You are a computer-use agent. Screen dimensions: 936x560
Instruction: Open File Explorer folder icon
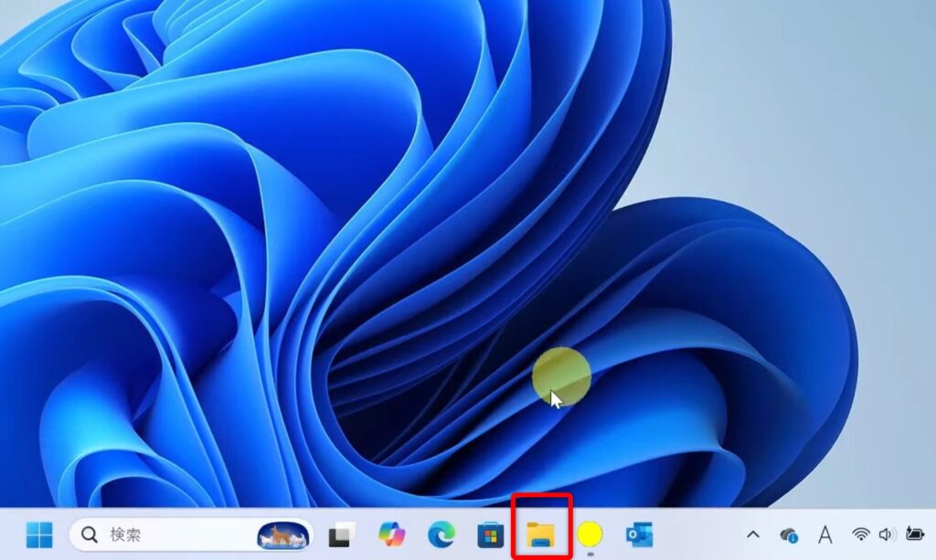541,534
